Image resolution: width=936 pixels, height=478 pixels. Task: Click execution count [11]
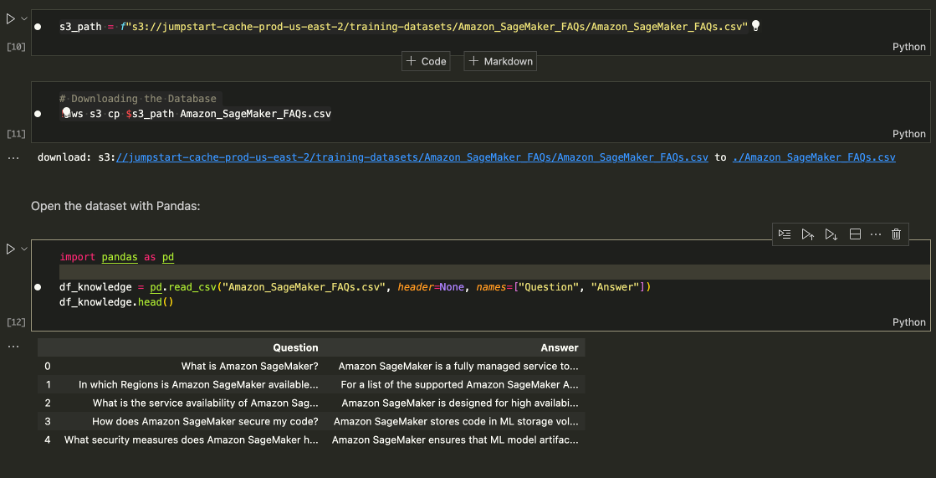[16, 134]
